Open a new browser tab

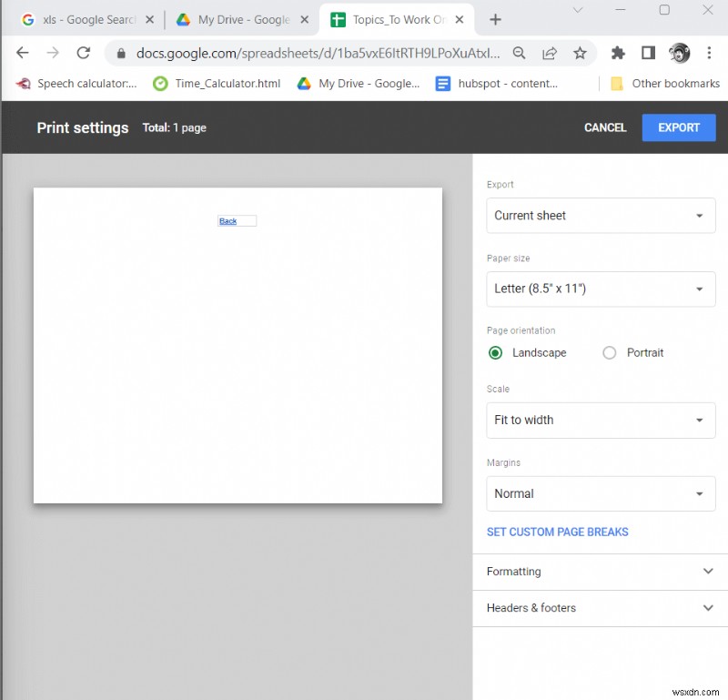tap(495, 19)
